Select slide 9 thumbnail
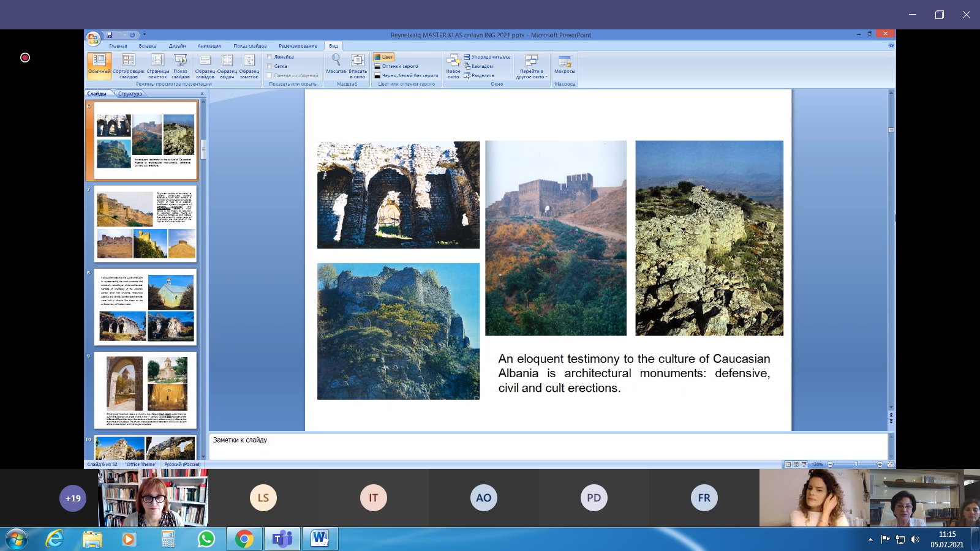This screenshot has width=980, height=551. pyautogui.click(x=145, y=390)
